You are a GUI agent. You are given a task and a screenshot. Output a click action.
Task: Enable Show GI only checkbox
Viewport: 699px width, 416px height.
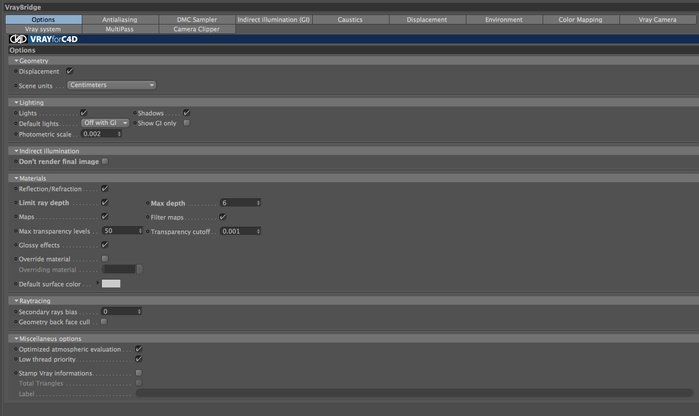(186, 123)
